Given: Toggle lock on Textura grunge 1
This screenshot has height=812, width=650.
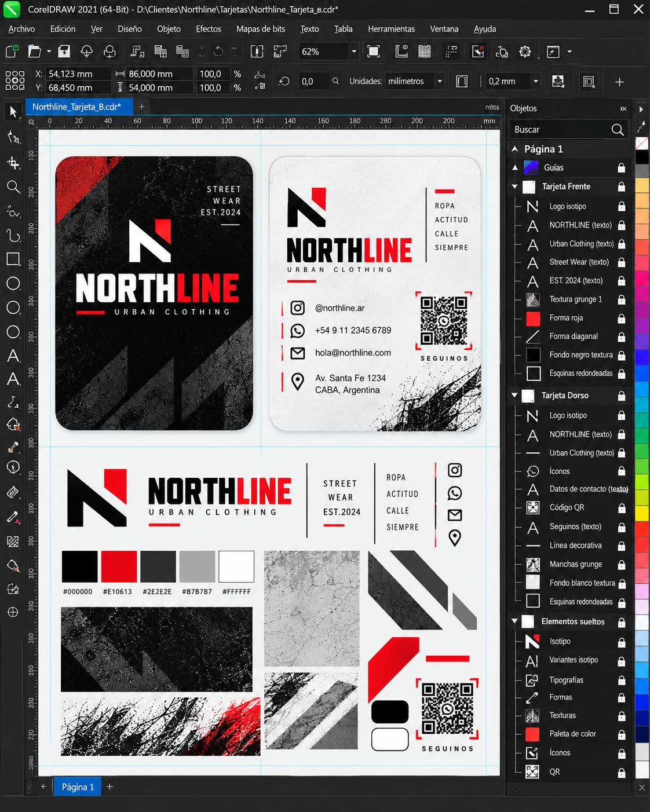Looking at the screenshot, I should [x=621, y=300].
